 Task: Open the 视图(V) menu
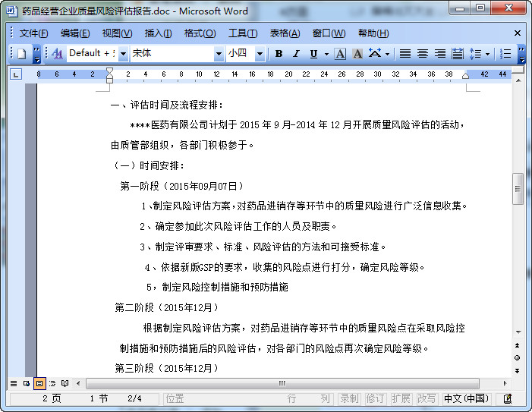117,33
